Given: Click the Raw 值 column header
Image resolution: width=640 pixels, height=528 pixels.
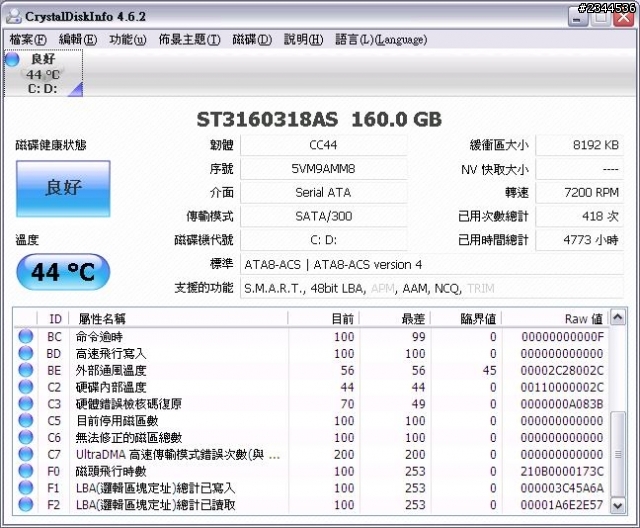Looking at the screenshot, I should coord(555,319).
